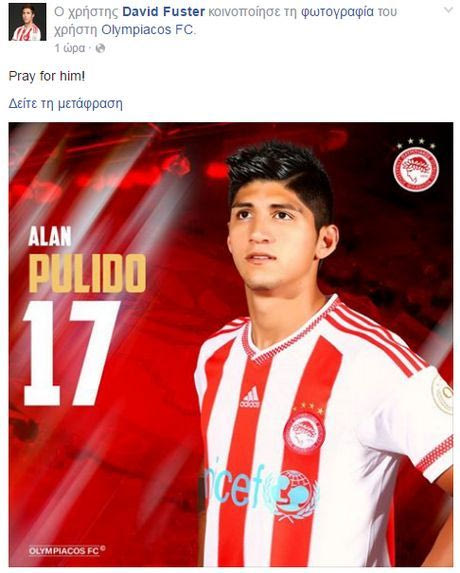The height and width of the screenshot is (573, 460).
Task: Click the Olympiacos badge on the shirt
Action: (x=304, y=432)
